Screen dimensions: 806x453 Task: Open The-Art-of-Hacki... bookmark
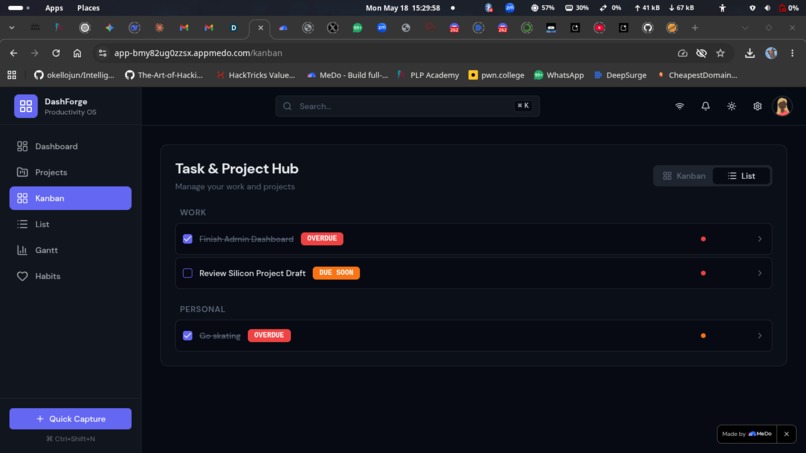(x=164, y=75)
